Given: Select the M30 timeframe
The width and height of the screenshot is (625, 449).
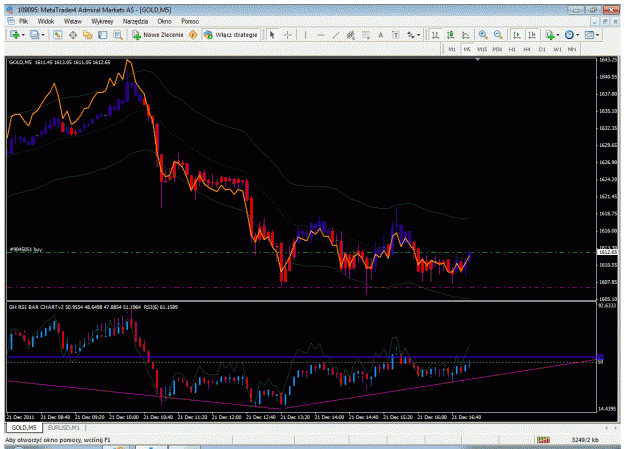Looking at the screenshot, I should click(x=497, y=49).
